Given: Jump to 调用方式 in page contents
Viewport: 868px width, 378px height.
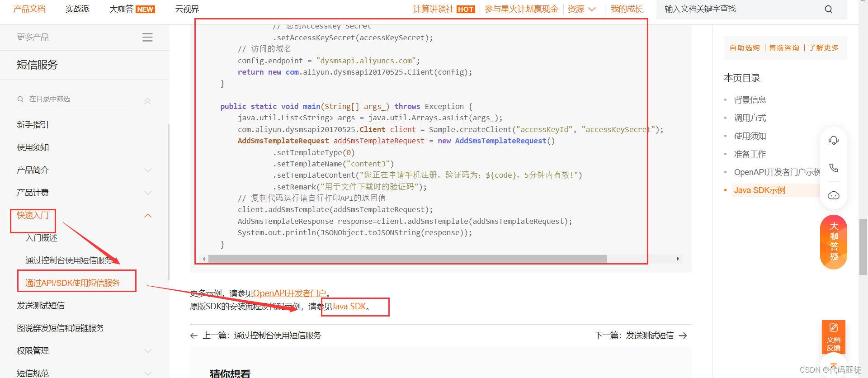Looking at the screenshot, I should click(x=750, y=118).
